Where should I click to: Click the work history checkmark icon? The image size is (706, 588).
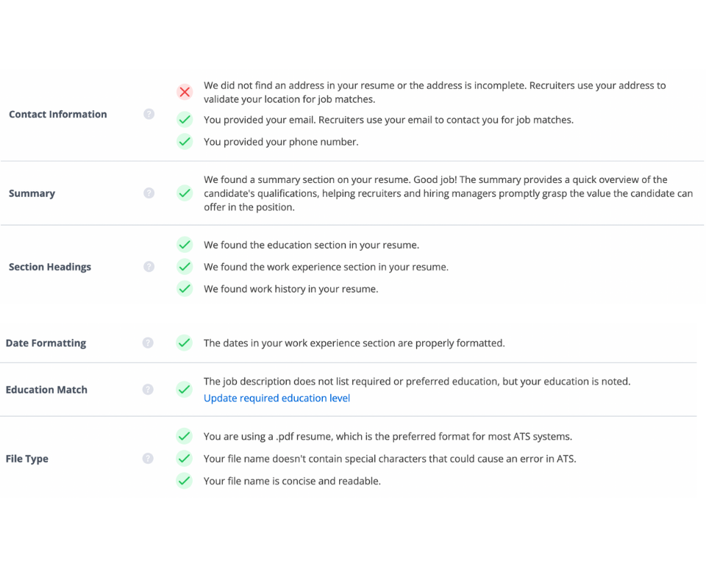185,289
